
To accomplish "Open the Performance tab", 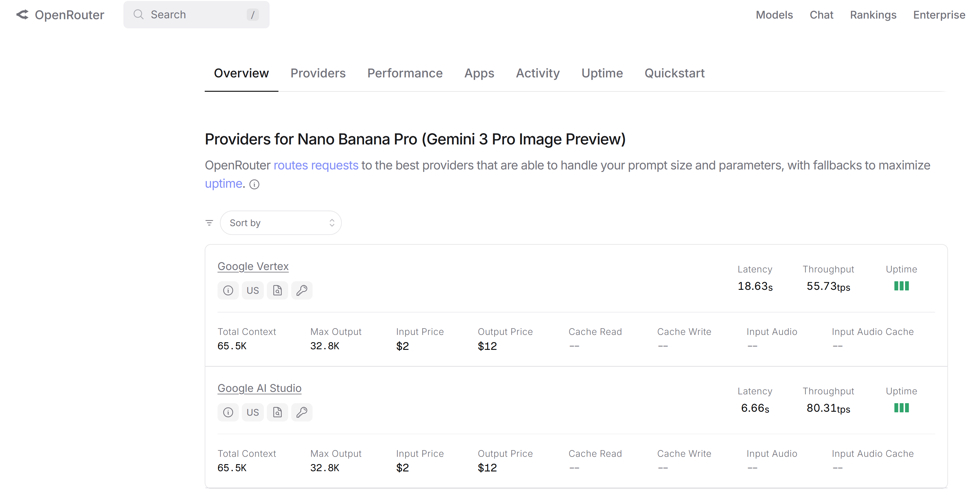I will point(405,73).
